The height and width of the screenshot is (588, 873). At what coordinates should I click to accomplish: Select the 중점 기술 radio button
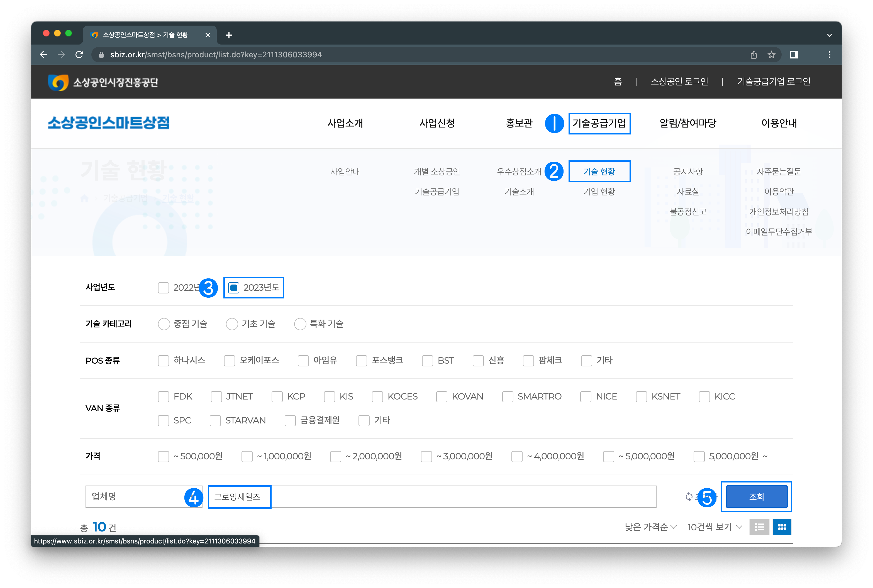(164, 324)
